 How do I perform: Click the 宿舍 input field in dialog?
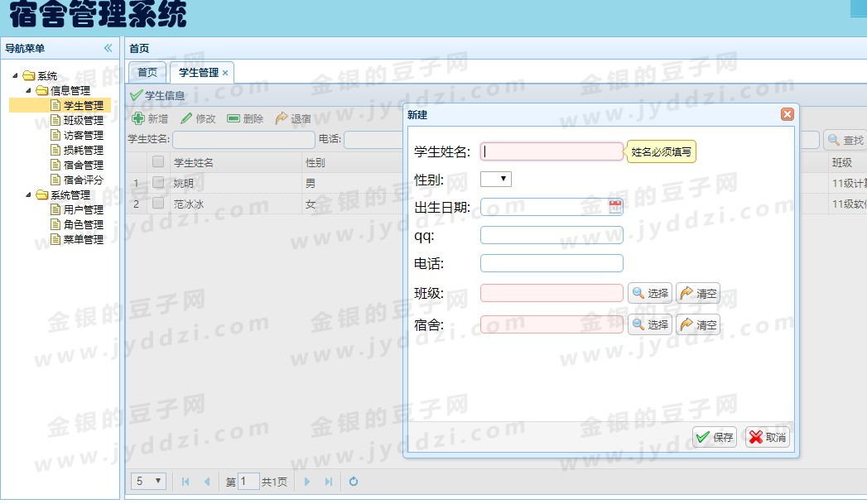552,324
